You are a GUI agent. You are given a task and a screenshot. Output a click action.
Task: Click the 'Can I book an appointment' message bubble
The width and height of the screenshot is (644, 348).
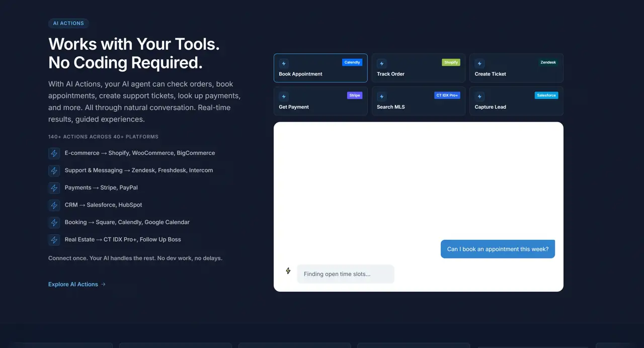point(498,249)
